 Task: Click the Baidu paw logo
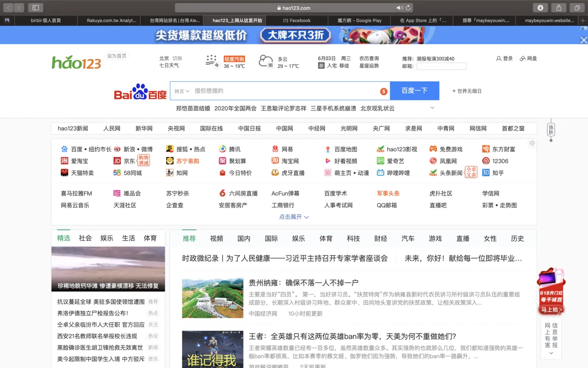140,92
